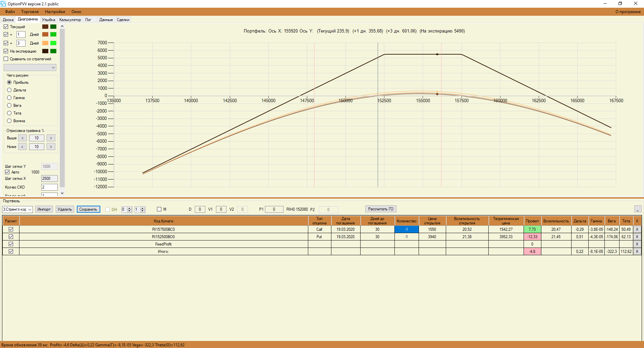Switch to the Доска tab
Image resolution: width=644 pixels, height=348 pixels.
pos(8,20)
